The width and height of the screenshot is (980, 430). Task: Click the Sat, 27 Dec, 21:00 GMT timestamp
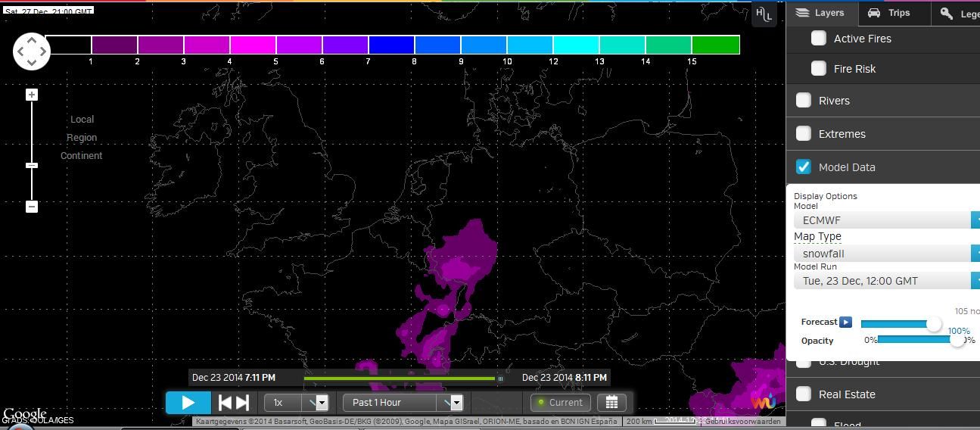(48, 11)
